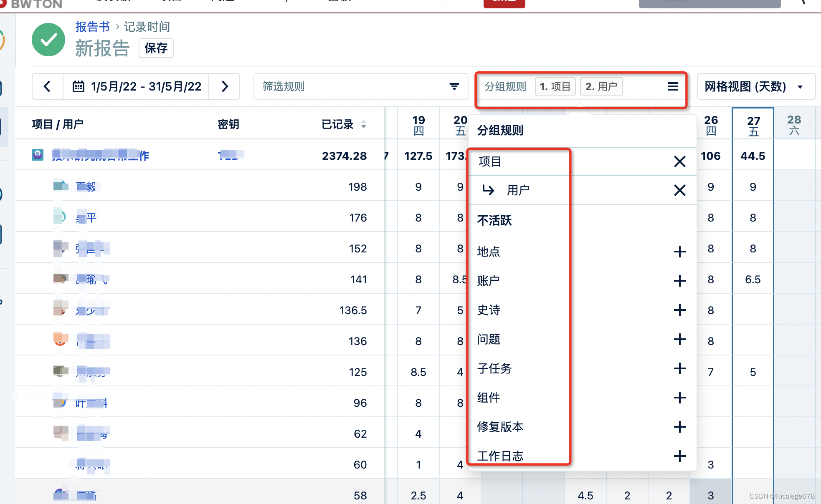Screen dimensions: 821x504
Task: Open the 筛选规则 filter dropdown
Action: (x=360, y=86)
